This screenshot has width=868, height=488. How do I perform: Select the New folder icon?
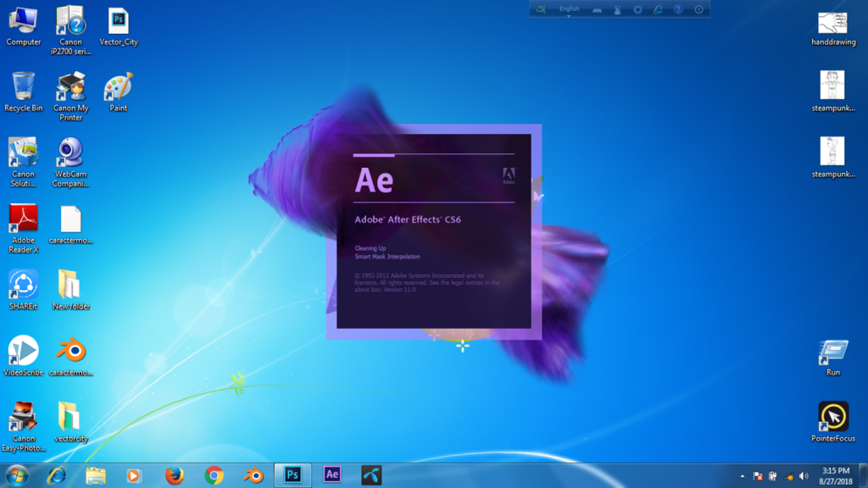coord(71,290)
